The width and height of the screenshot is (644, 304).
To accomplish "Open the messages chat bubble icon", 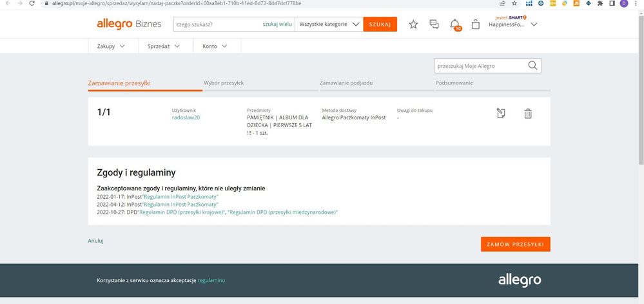I will tap(434, 25).
